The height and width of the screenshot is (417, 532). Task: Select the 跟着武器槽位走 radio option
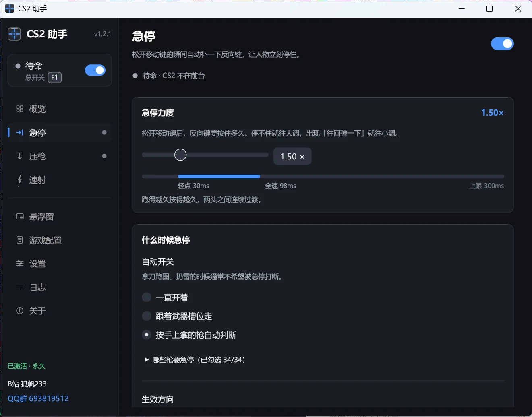[147, 316]
